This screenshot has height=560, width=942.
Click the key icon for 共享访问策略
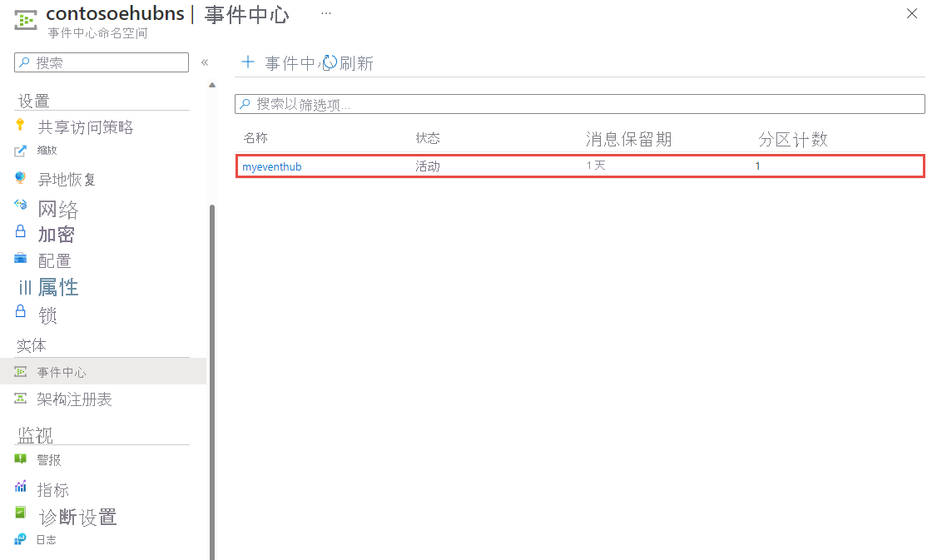point(21,124)
